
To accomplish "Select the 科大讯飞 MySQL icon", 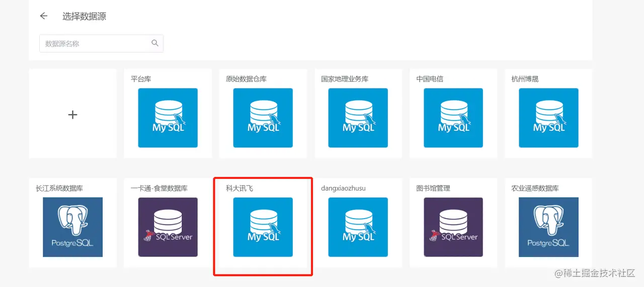I will 263,227.
